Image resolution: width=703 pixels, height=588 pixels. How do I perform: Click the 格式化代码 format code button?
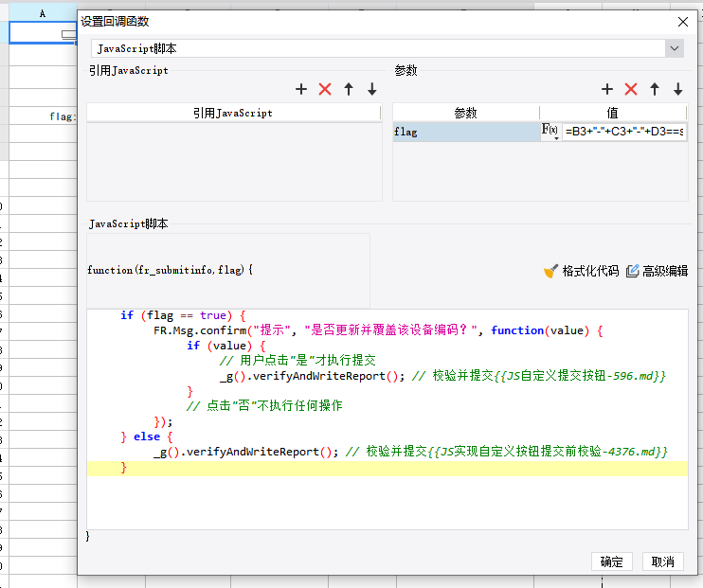581,271
